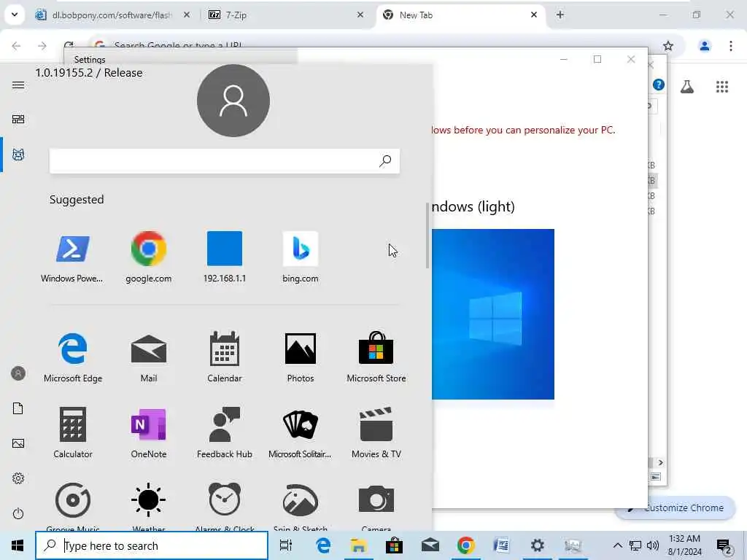Click the magnifier in Start search box
Image resolution: width=747 pixels, height=560 pixels.
pos(385,161)
